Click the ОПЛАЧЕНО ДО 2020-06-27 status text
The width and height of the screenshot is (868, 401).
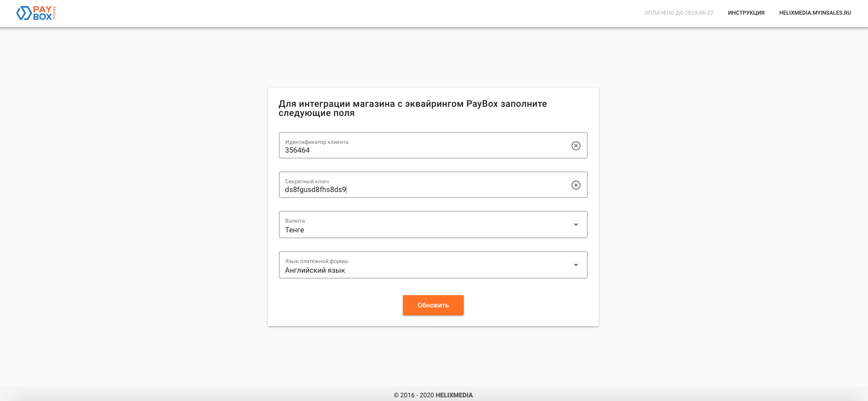click(678, 13)
